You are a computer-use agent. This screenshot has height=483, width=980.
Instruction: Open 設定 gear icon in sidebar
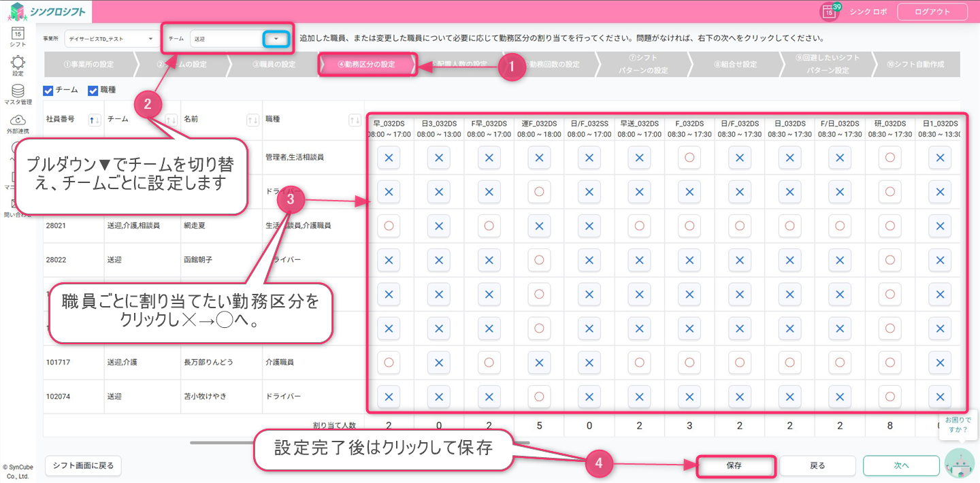point(18,64)
